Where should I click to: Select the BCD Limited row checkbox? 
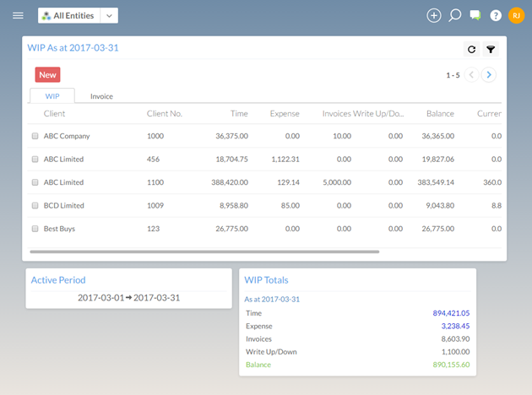(x=35, y=205)
